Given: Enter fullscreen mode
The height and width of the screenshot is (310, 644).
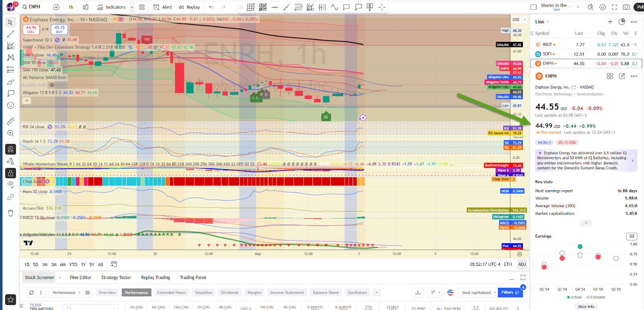Looking at the screenshot, I should [x=614, y=7].
